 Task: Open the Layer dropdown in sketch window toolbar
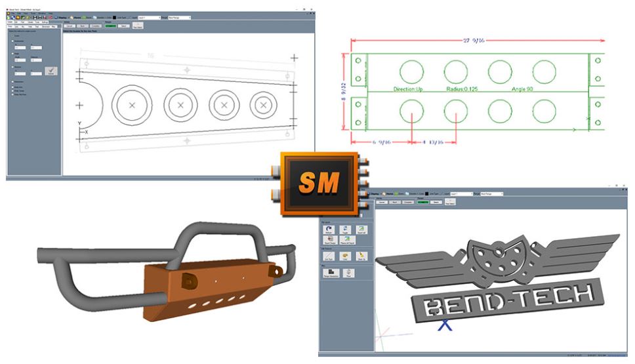(x=150, y=18)
